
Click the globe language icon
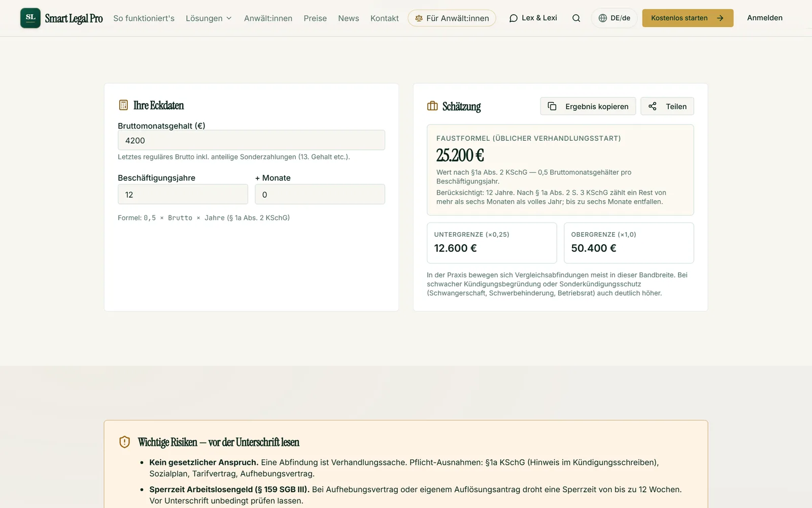(602, 18)
